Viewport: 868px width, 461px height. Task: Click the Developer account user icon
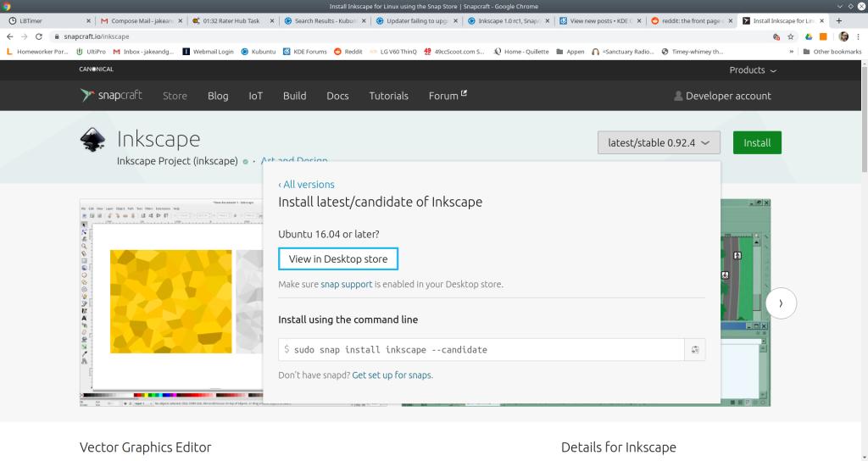click(x=677, y=97)
